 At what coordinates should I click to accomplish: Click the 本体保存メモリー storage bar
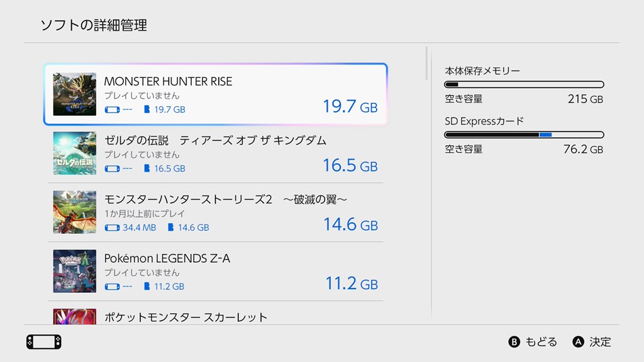click(x=524, y=84)
